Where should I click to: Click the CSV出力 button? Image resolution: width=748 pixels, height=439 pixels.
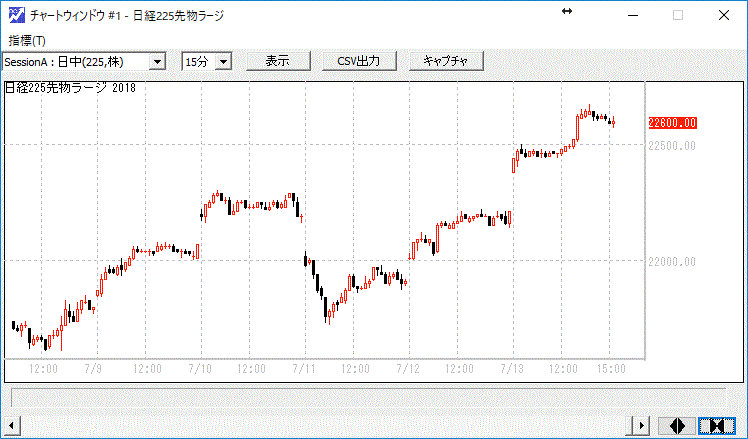click(x=359, y=61)
